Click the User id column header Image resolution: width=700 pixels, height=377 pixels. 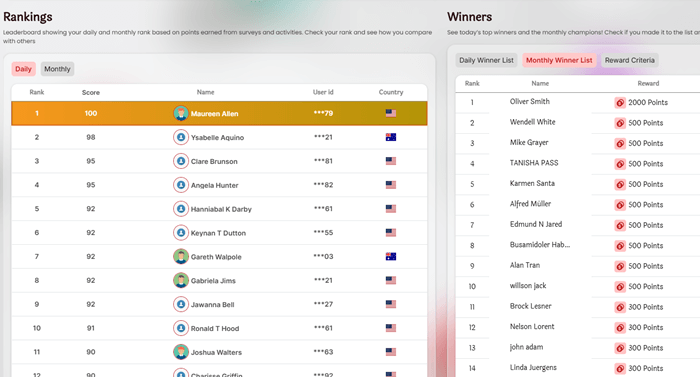(323, 92)
